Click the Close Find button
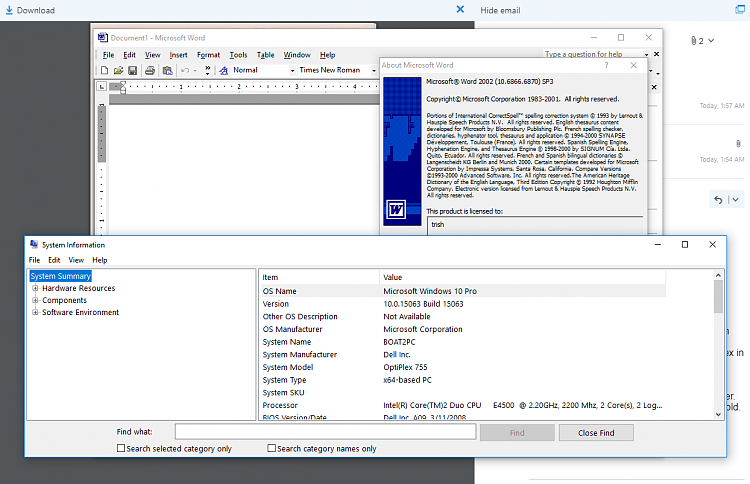Screen dimensions: 750x484 (x=596, y=433)
